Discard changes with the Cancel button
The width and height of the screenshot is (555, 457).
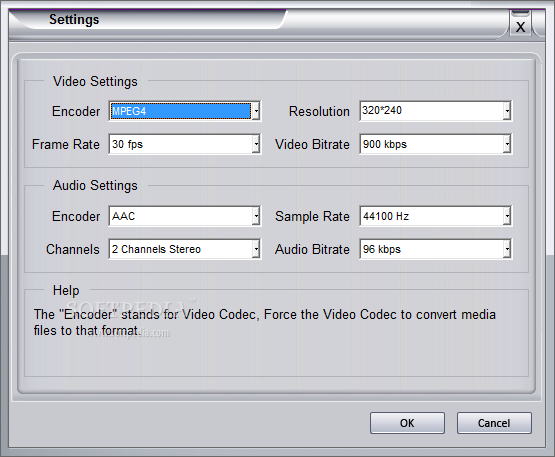(x=494, y=423)
